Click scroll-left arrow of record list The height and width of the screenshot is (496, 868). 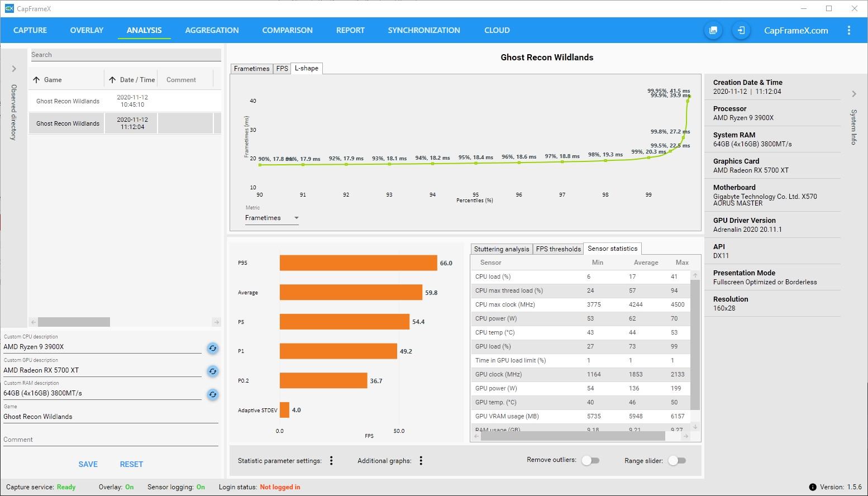tap(34, 322)
